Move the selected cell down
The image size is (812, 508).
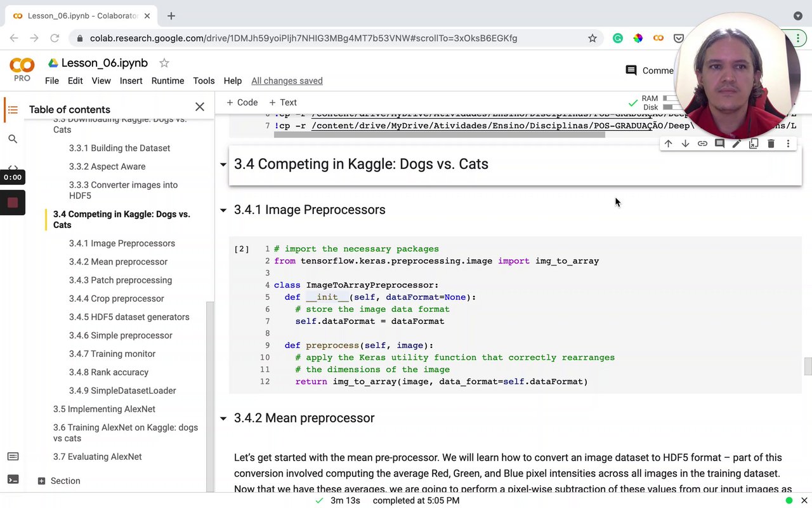pyautogui.click(x=685, y=144)
